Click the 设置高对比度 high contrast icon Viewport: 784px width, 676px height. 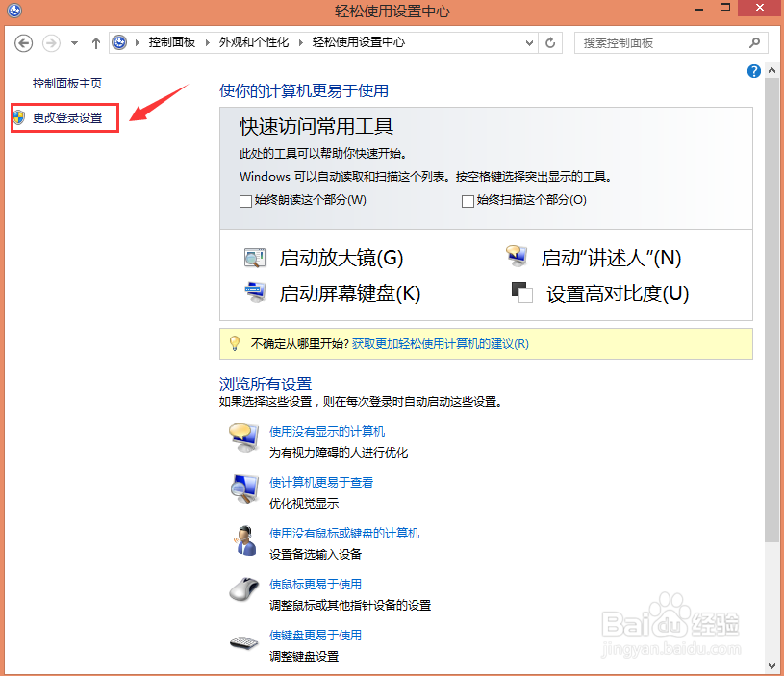tap(520, 291)
